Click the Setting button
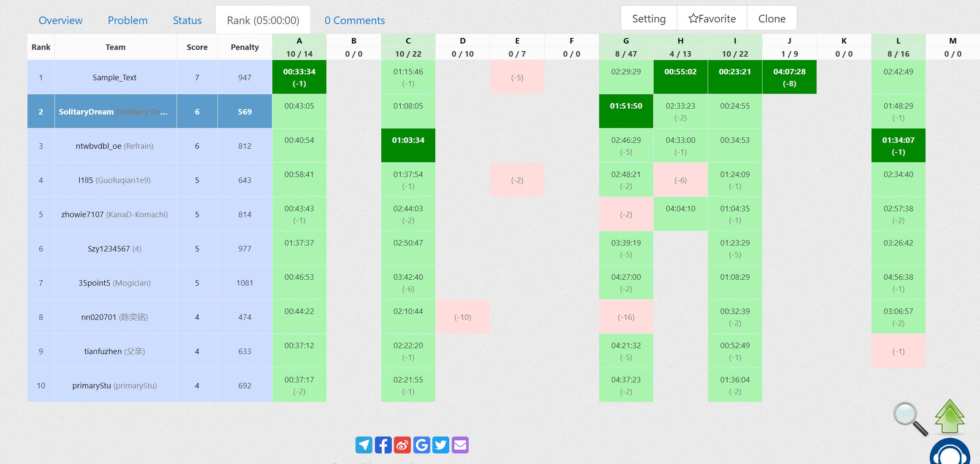Image resolution: width=980 pixels, height=464 pixels. click(x=649, y=18)
